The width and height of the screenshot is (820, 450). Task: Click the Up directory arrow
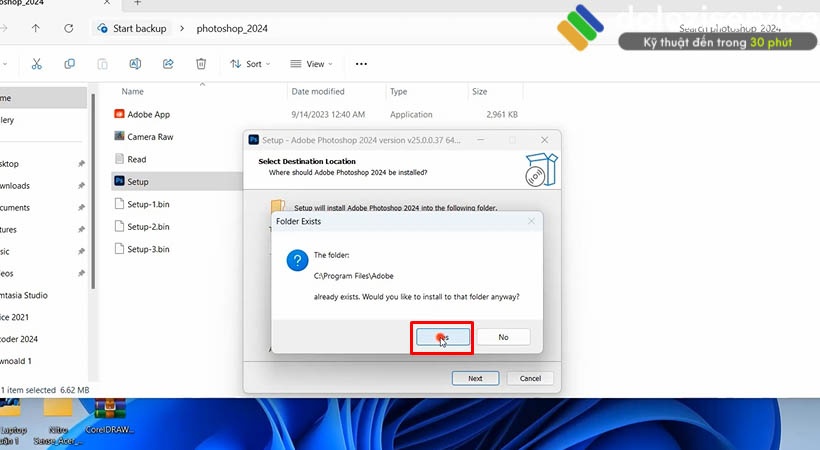click(36, 28)
